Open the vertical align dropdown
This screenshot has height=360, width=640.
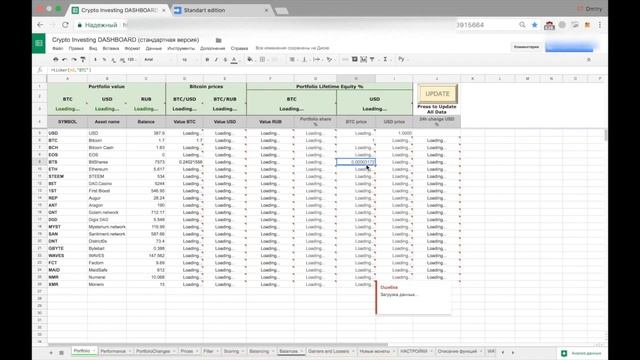point(305,60)
